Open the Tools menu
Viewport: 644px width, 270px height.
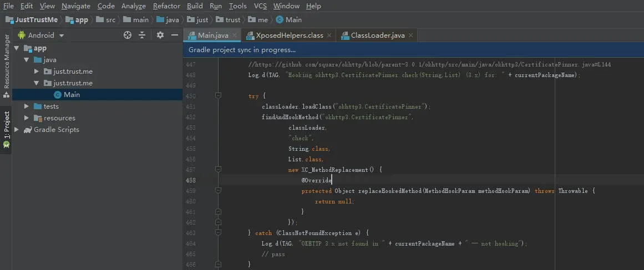pos(238,6)
